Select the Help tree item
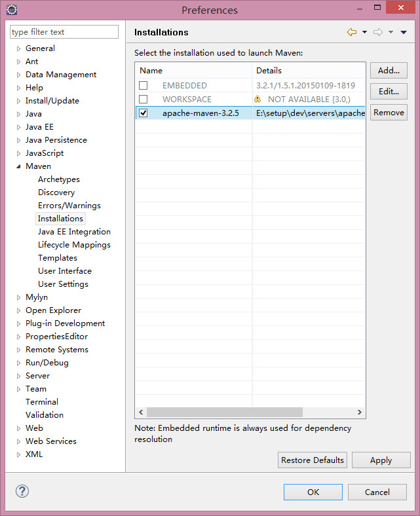This screenshot has height=516, width=420. tap(34, 88)
